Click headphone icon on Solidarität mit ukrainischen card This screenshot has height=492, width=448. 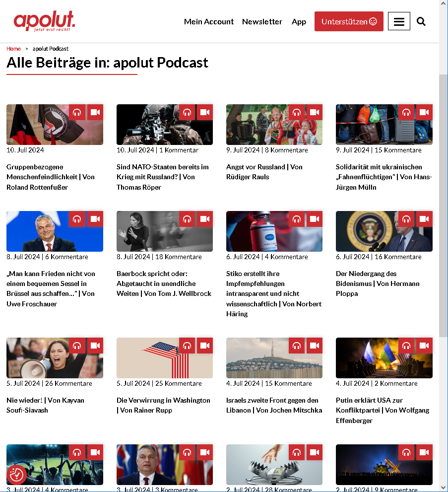(x=406, y=112)
